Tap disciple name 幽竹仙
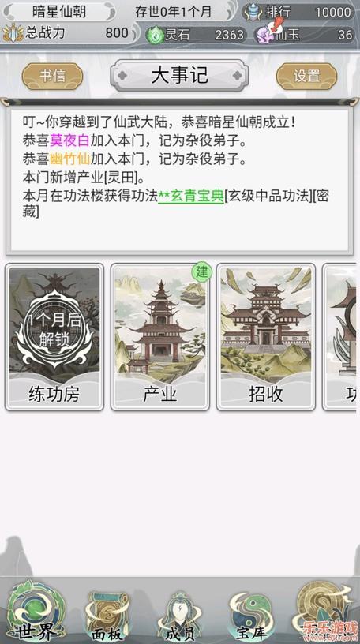Screen dimensions: 360x644 point(69,159)
